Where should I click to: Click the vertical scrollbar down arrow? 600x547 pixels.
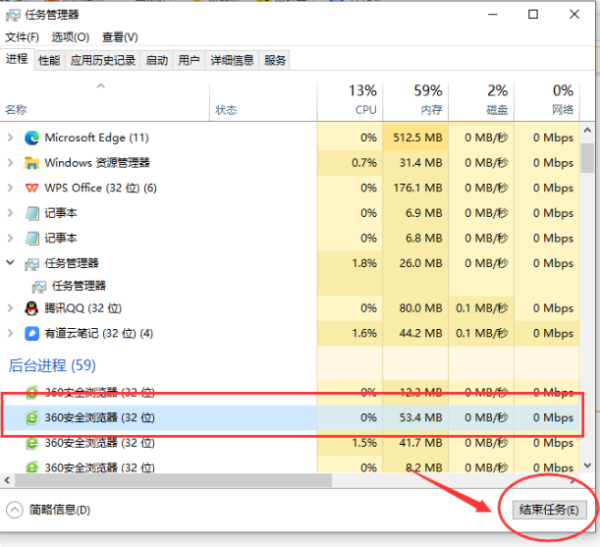pyautogui.click(x=587, y=465)
